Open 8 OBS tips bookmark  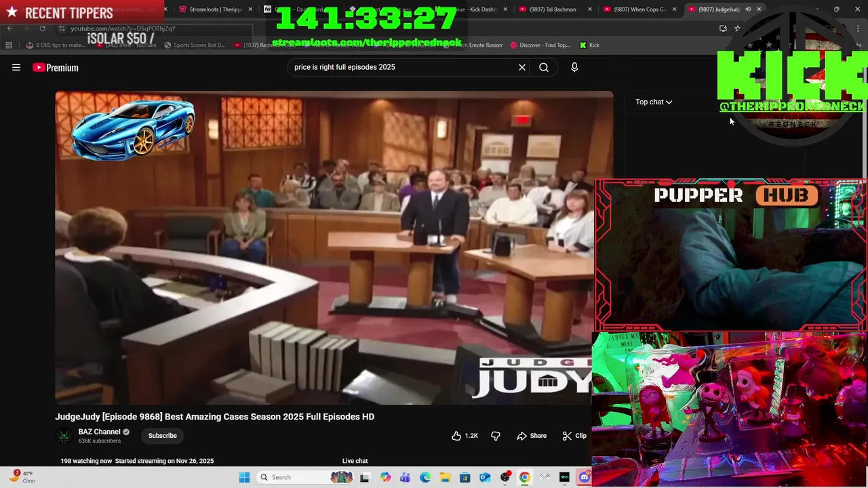coord(56,45)
